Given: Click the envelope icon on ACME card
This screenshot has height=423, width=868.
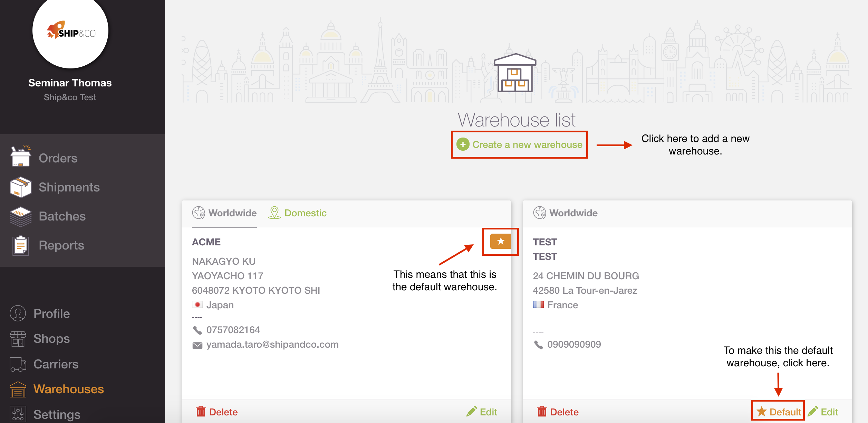Looking at the screenshot, I should (x=197, y=345).
